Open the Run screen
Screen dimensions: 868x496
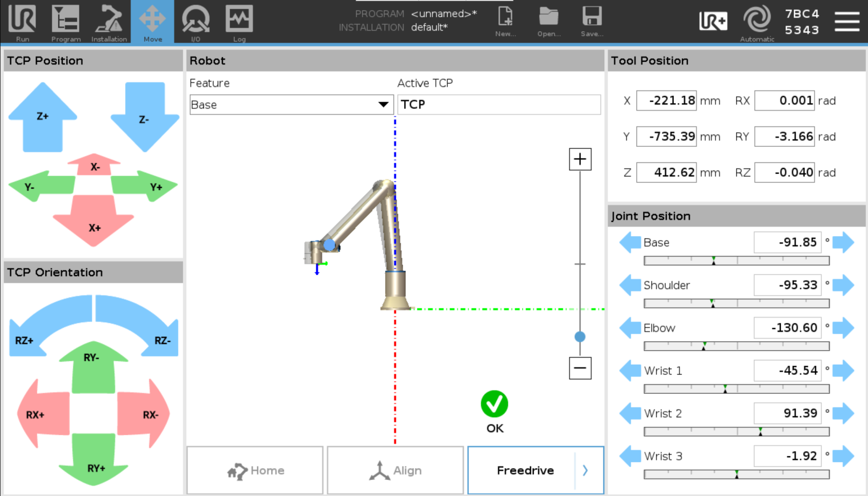(22, 23)
